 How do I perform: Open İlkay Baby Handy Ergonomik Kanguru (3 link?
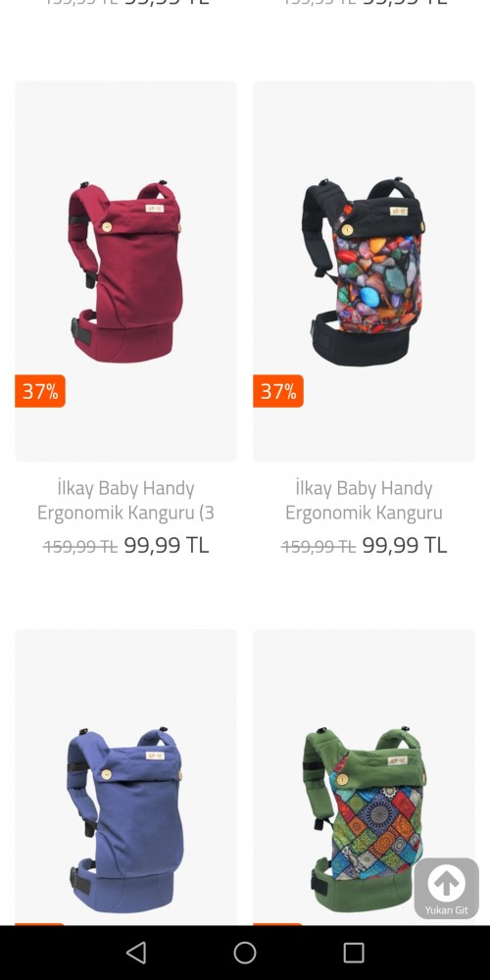click(x=125, y=500)
